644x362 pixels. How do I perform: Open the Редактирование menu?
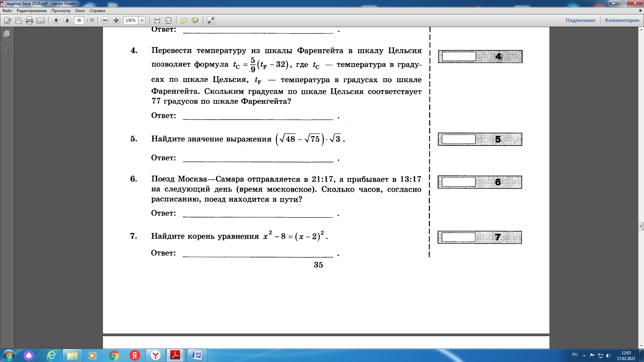tap(32, 11)
